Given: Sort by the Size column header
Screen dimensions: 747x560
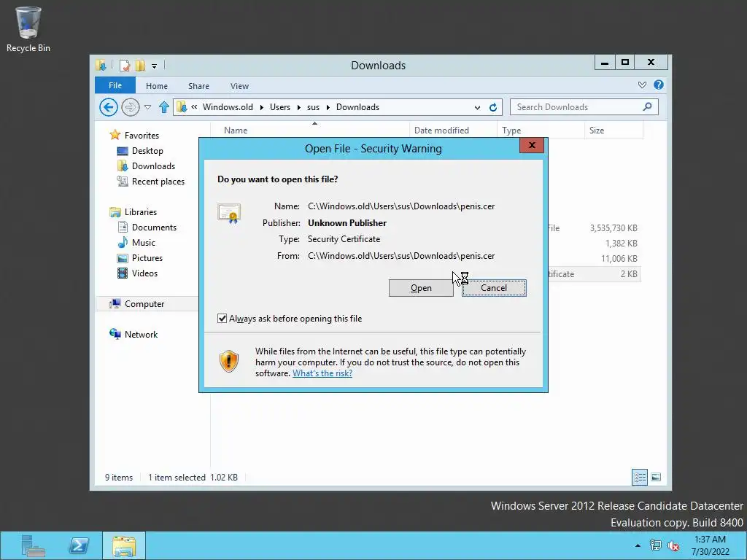Looking at the screenshot, I should point(614,131).
